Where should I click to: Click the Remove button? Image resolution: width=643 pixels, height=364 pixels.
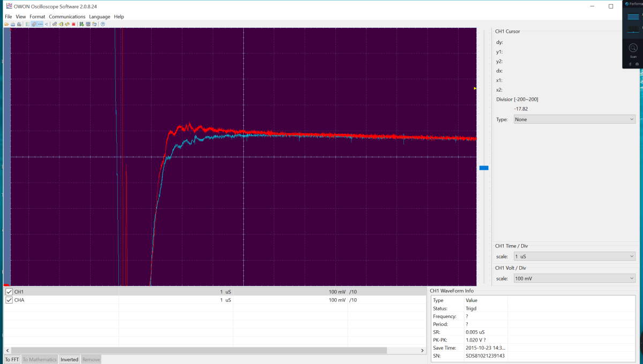point(91,359)
